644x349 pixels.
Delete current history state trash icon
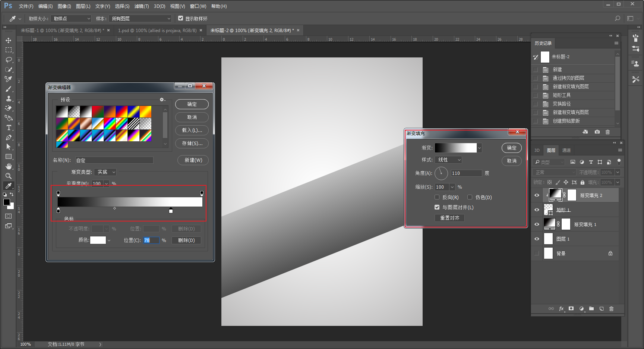click(x=607, y=132)
